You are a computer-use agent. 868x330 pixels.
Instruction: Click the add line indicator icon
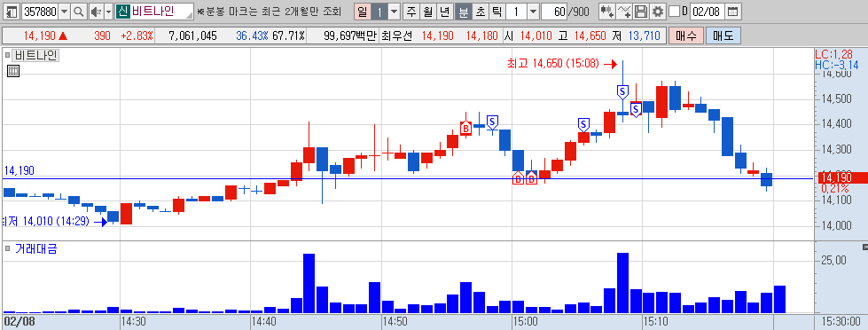coord(624,11)
